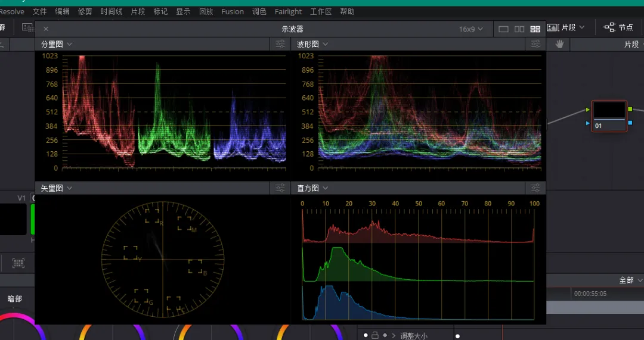Open the 矢量图 scope type dropdown
This screenshot has height=340, width=644.
pyautogui.click(x=57, y=188)
